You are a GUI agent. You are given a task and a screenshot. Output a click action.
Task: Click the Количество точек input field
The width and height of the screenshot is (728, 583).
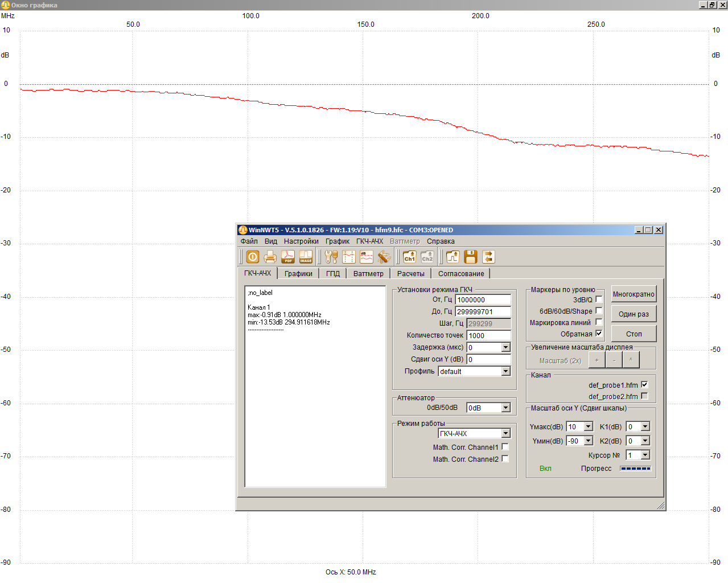click(x=488, y=336)
